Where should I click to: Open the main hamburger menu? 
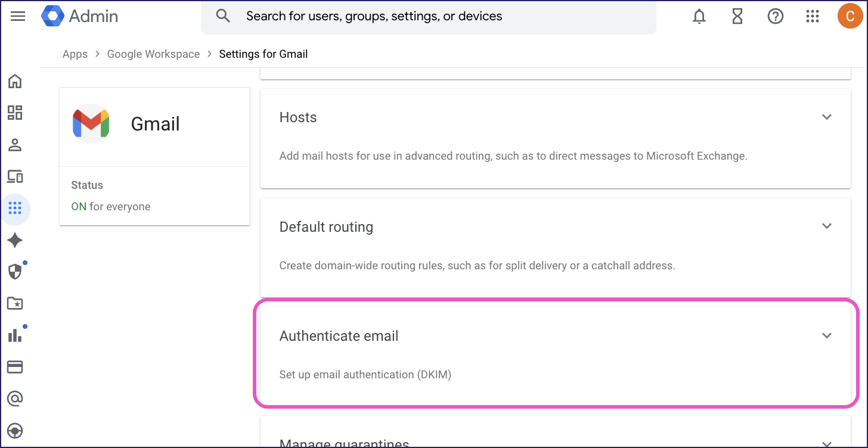pos(18,16)
